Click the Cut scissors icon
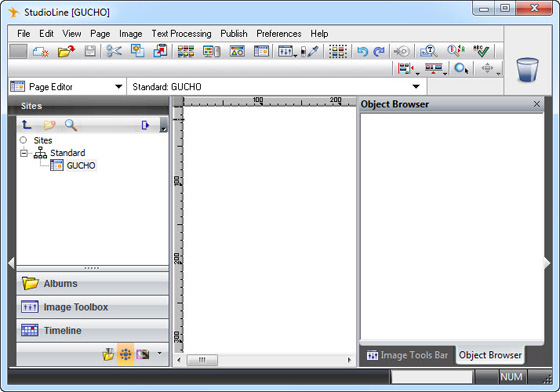Screen dimensions: 560x392 pyautogui.click(x=114, y=51)
